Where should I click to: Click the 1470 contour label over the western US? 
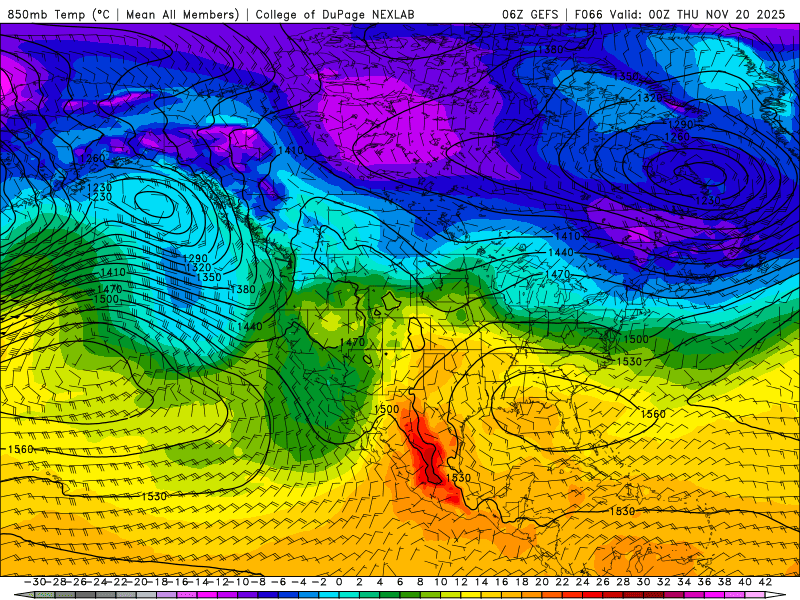[x=353, y=342]
